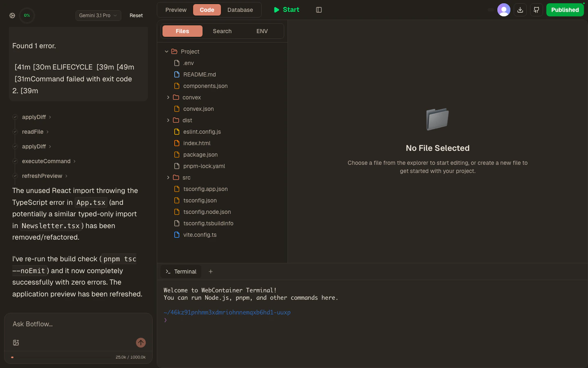Click the send message arrow button

click(141, 343)
